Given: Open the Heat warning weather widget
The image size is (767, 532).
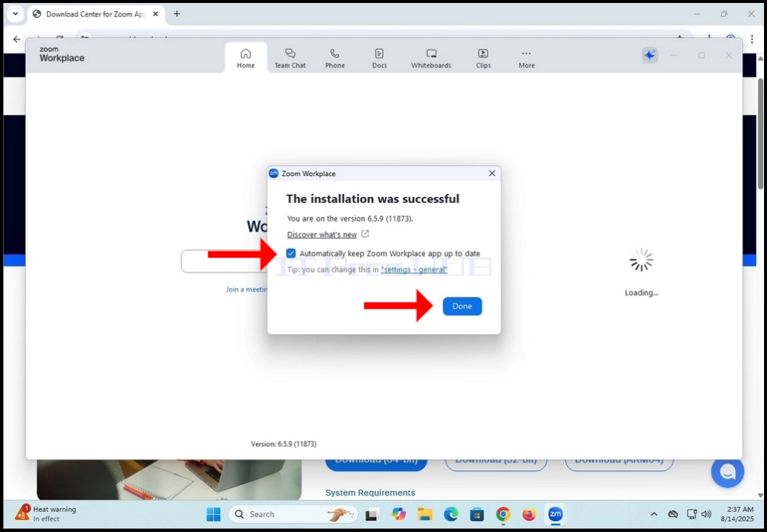Looking at the screenshot, I should (x=45, y=514).
